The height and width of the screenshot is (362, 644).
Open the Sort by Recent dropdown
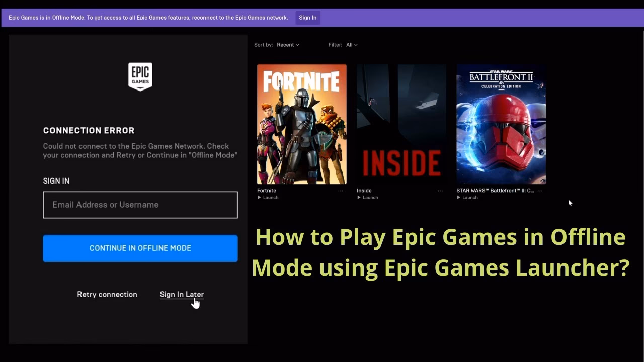(x=288, y=45)
